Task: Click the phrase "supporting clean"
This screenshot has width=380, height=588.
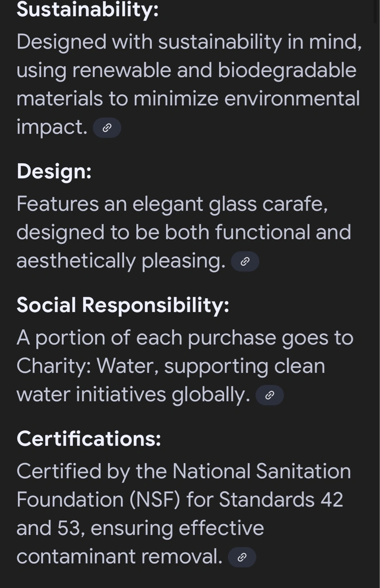Action: tap(244, 366)
